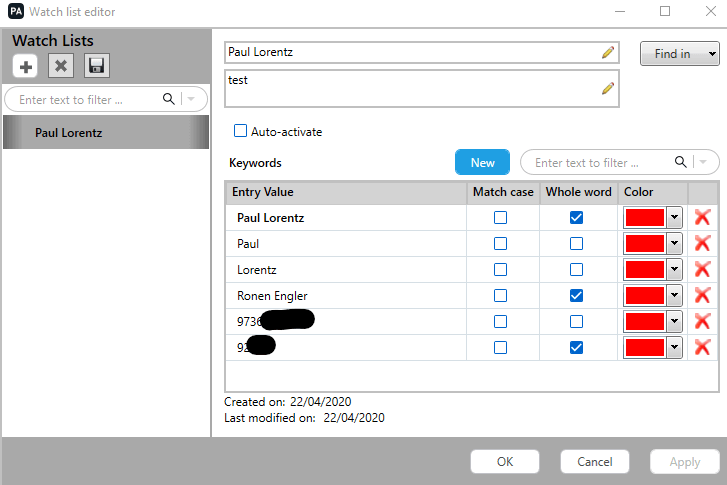Toggle Whole word for Paul Lorentz entry
The image size is (727, 485).
point(577,217)
